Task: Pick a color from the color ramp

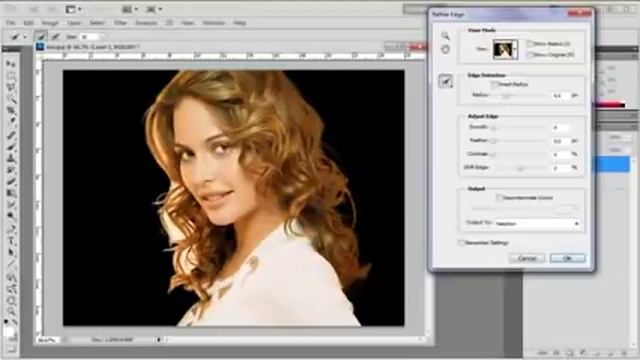Action: pos(611,105)
